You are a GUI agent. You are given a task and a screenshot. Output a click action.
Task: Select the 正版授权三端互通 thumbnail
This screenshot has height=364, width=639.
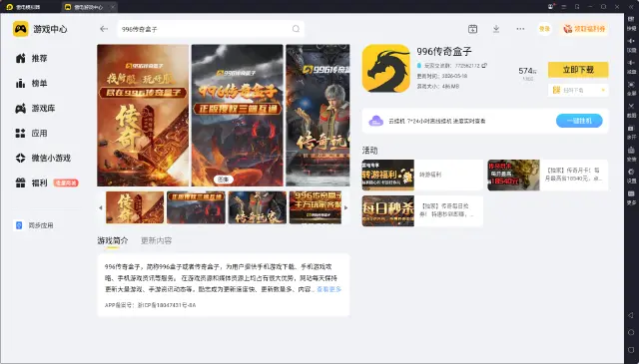[196, 207]
